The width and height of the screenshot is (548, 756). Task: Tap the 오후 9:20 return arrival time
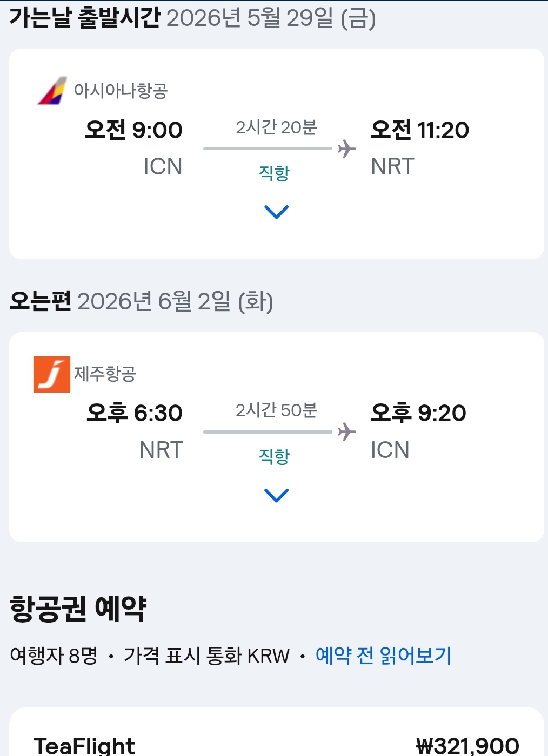pyautogui.click(x=418, y=413)
